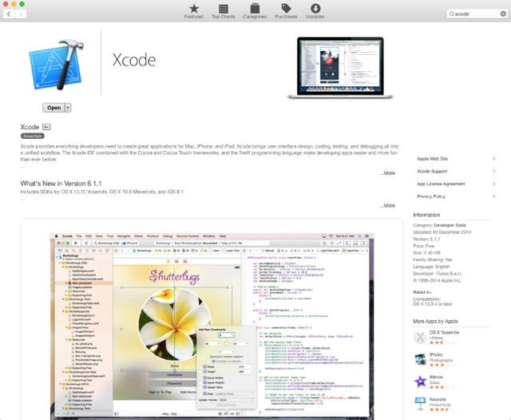Click 'Category: Developer Tools' text
Screen dimensions: 511x420
tap(439, 225)
